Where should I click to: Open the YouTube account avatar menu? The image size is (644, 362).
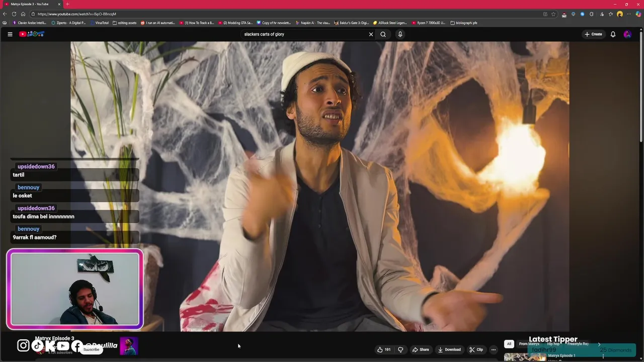(627, 34)
